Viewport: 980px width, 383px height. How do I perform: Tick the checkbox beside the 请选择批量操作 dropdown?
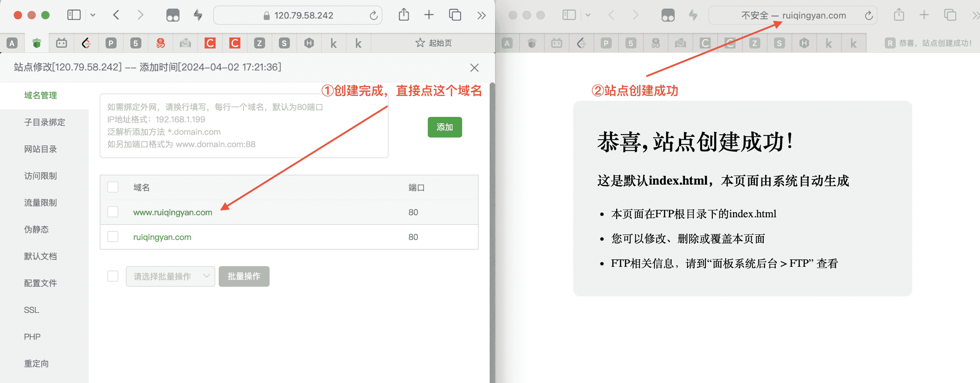(x=112, y=276)
